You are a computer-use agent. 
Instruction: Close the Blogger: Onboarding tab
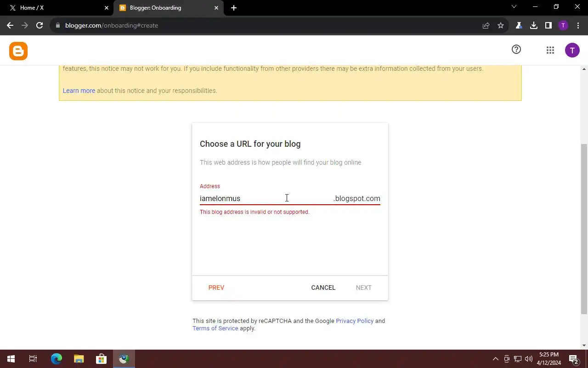(216, 8)
